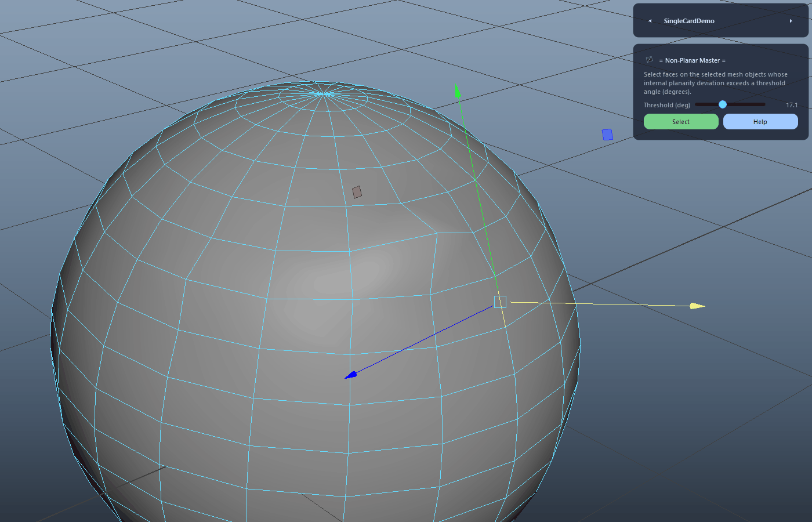The height and width of the screenshot is (522, 812).
Task: Open Help for Non-Planar Master
Action: [x=760, y=122]
